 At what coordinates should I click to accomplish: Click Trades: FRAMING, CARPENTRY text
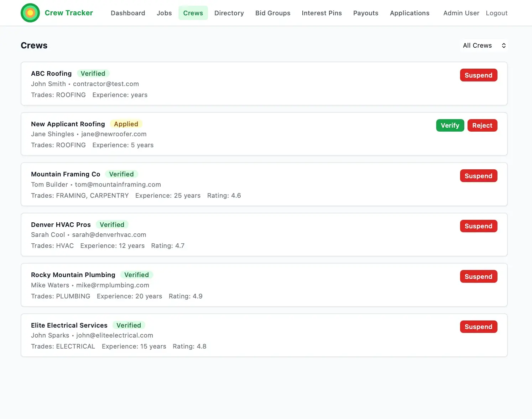click(80, 196)
